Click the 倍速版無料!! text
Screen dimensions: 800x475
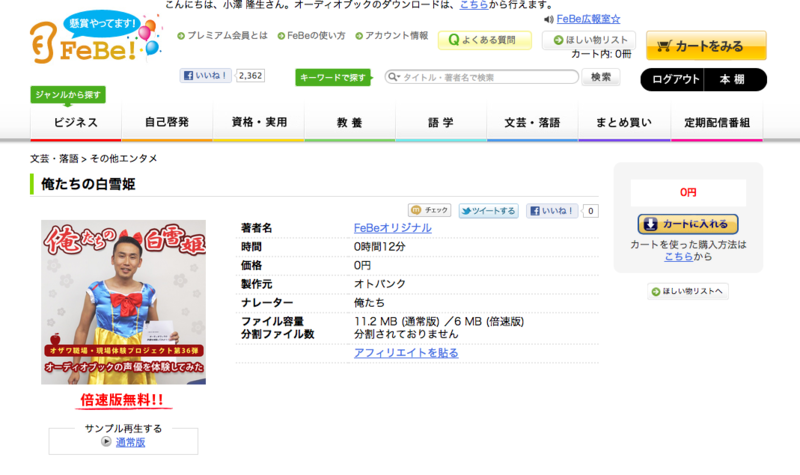pyautogui.click(x=122, y=399)
